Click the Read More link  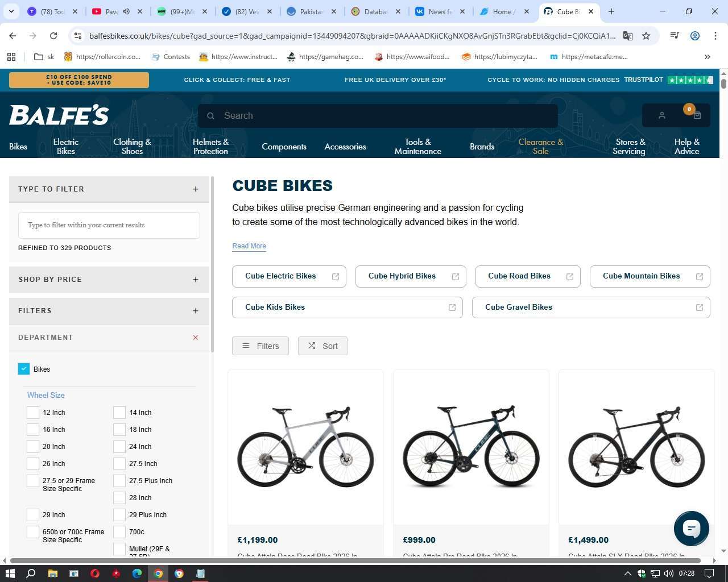click(x=249, y=246)
